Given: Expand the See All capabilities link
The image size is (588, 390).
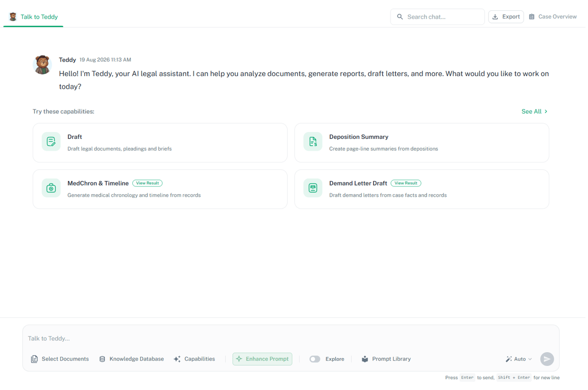Looking at the screenshot, I should click(x=535, y=111).
